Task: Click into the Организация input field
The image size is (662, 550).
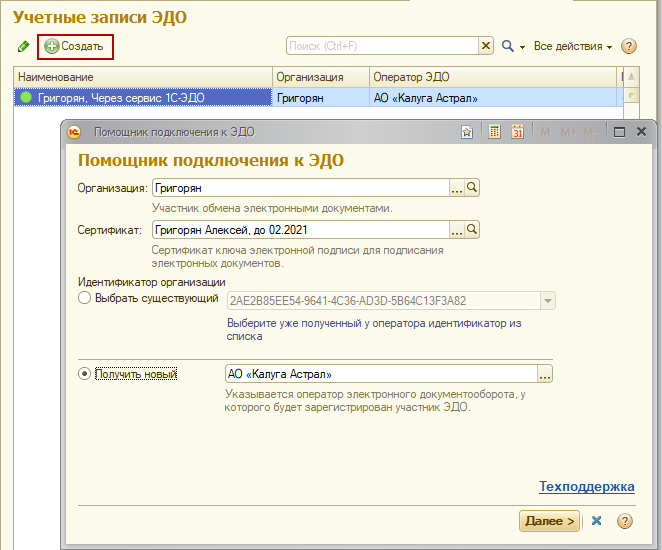Action: click(x=301, y=188)
